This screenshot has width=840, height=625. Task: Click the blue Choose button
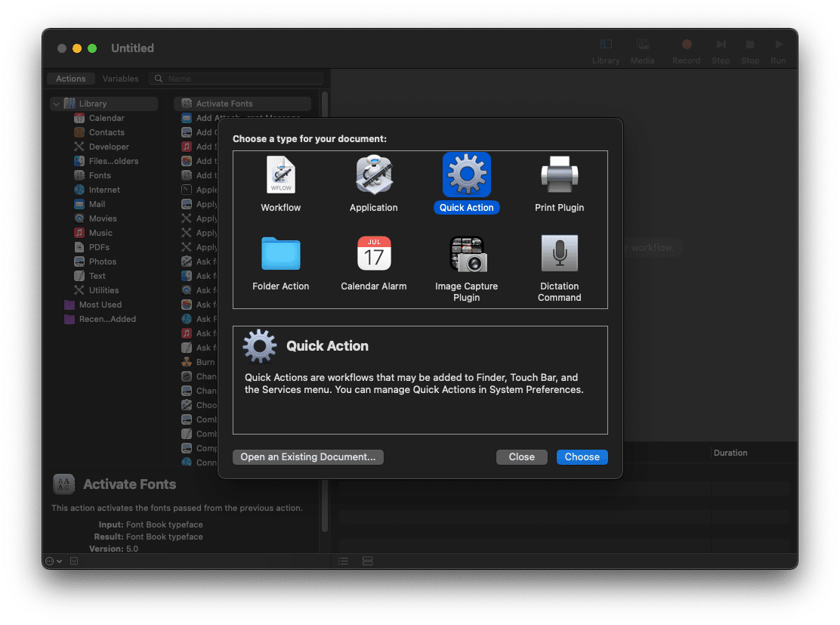(582, 456)
